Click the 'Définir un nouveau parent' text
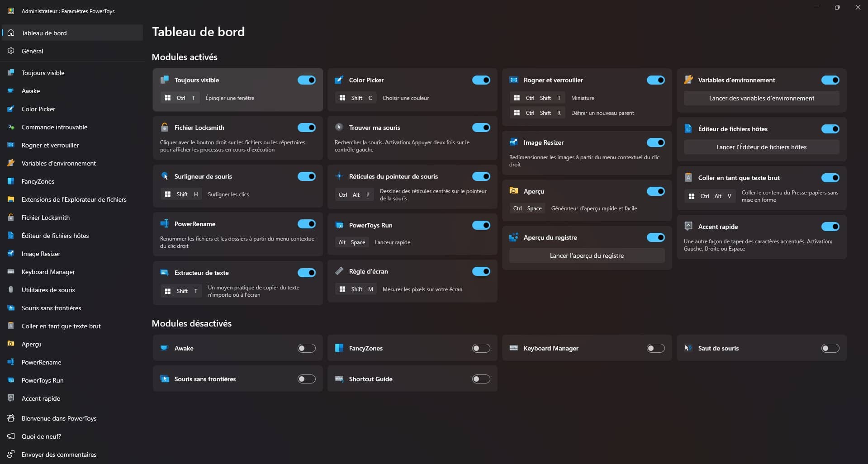 click(x=602, y=113)
